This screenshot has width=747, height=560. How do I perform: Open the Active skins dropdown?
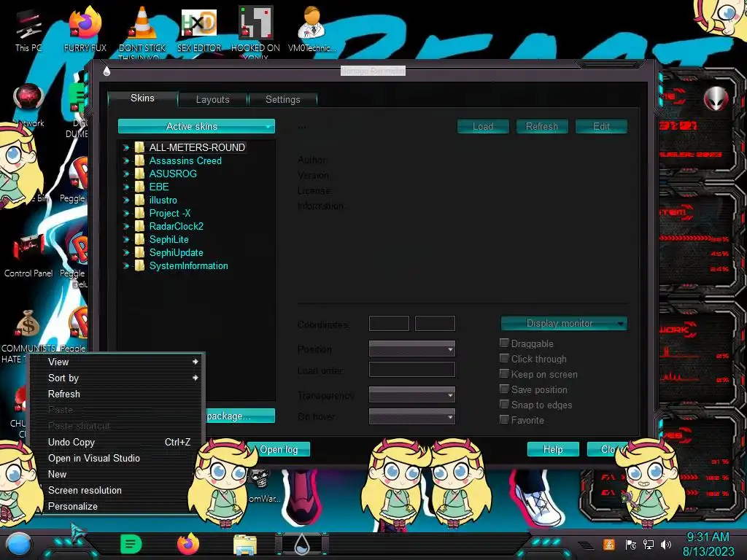coord(196,126)
